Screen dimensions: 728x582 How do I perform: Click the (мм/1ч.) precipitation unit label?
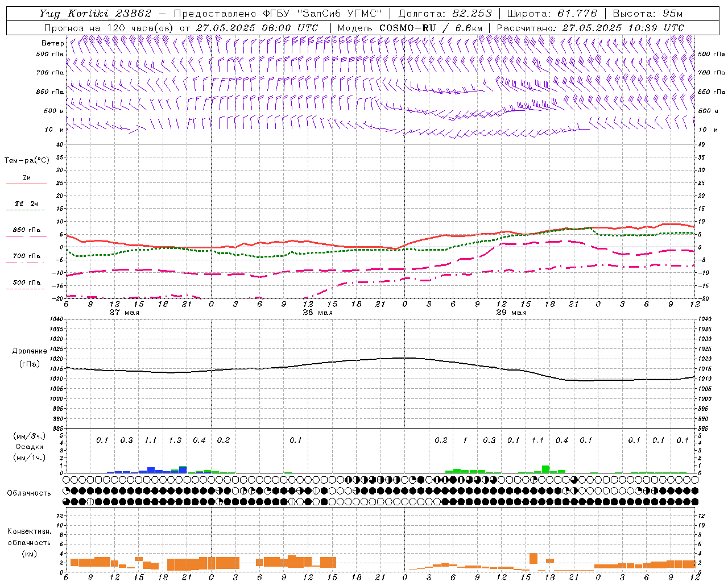pyautogui.click(x=29, y=458)
